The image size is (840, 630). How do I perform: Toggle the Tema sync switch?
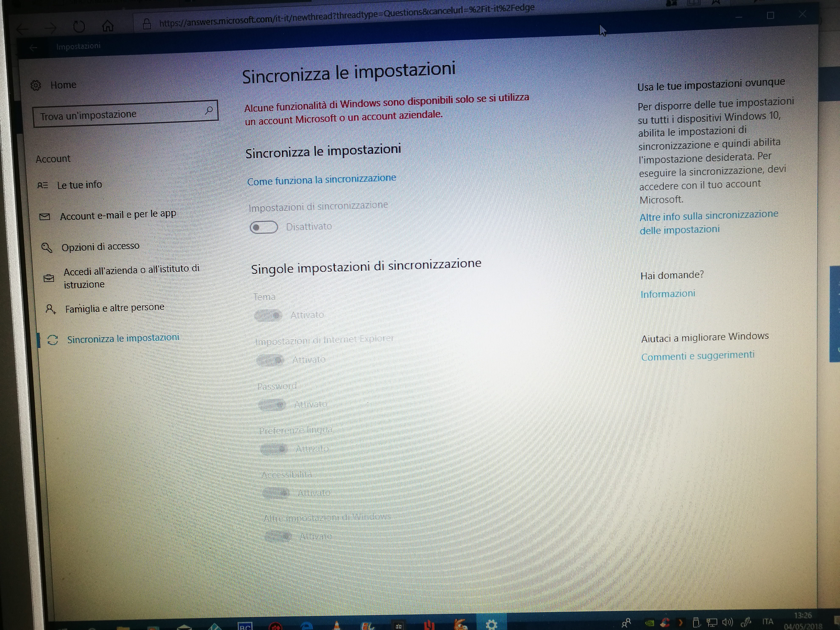tap(268, 315)
